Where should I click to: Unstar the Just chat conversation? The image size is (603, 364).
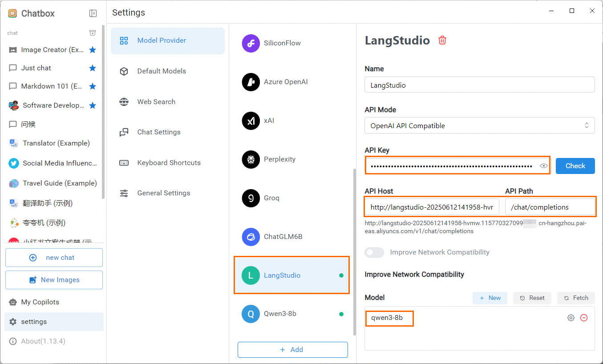point(93,68)
